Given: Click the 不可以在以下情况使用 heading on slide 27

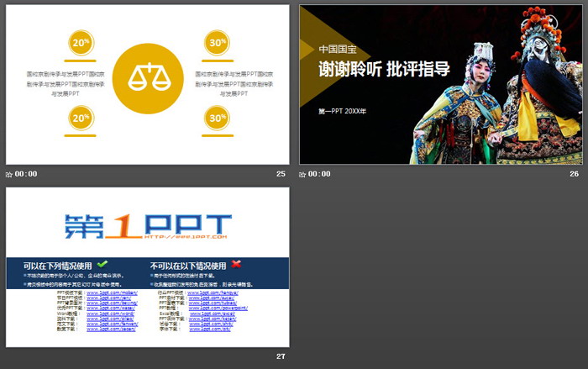Looking at the screenshot, I should (x=188, y=266).
